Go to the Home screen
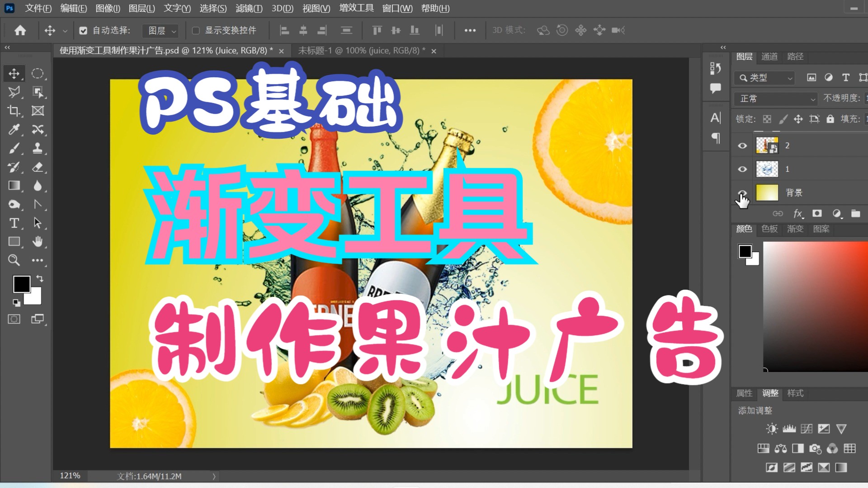Screen dimensions: 868x488 coord(20,30)
